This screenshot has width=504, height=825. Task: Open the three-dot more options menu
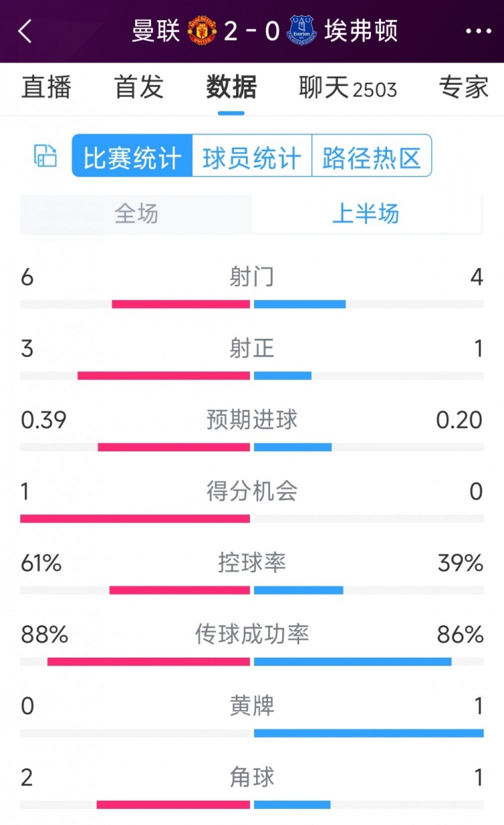point(478,31)
